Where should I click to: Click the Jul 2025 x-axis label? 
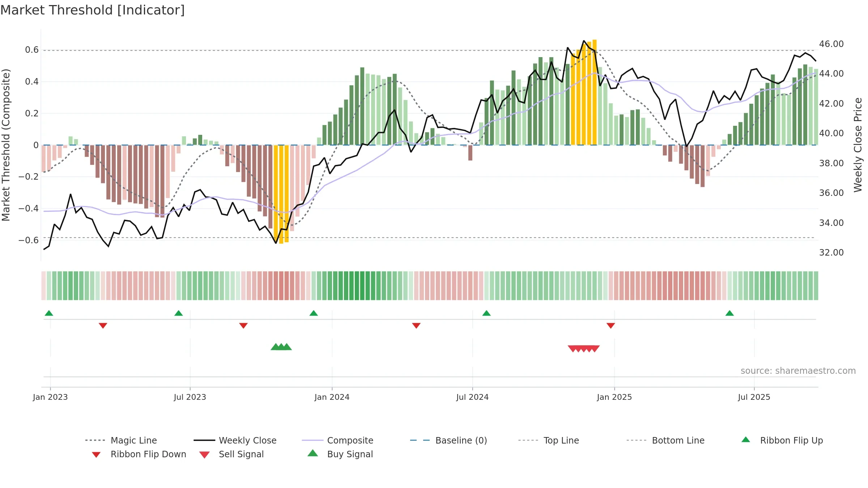pyautogui.click(x=754, y=397)
